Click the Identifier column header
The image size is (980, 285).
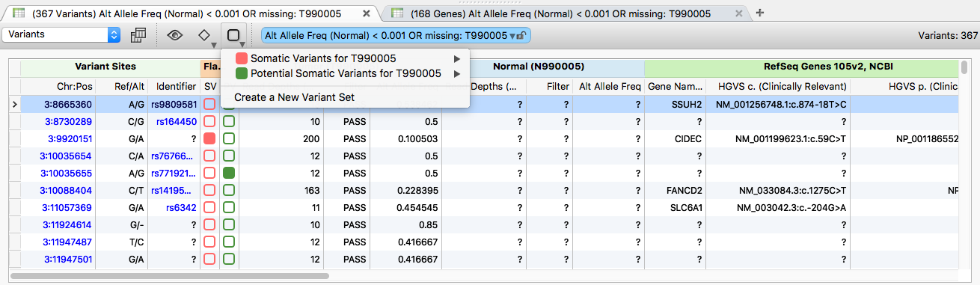(174, 86)
